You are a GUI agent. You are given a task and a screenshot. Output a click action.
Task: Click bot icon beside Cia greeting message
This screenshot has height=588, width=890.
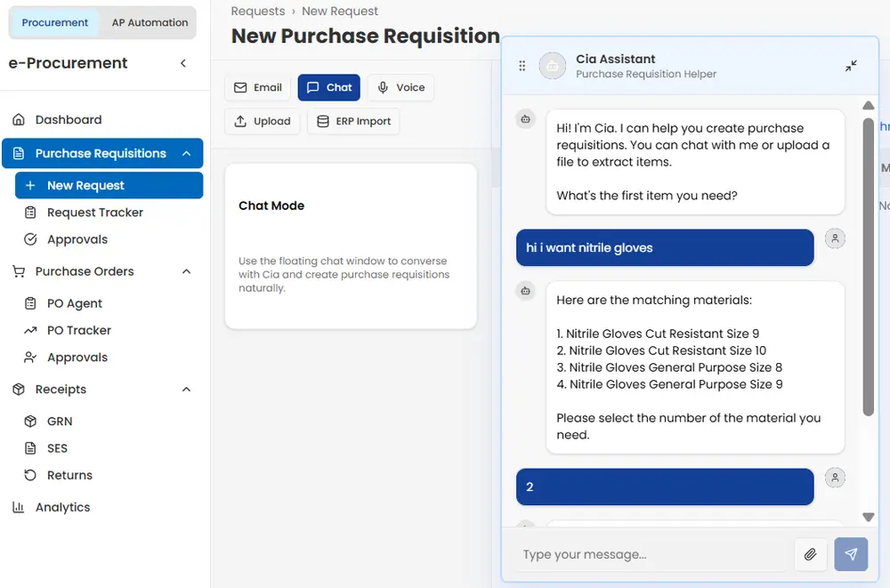[526, 119]
